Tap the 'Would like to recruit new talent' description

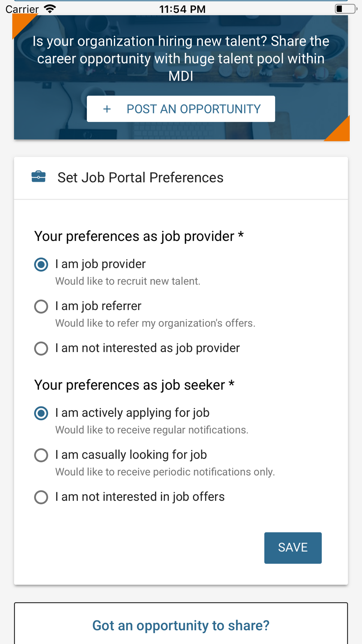point(128,281)
